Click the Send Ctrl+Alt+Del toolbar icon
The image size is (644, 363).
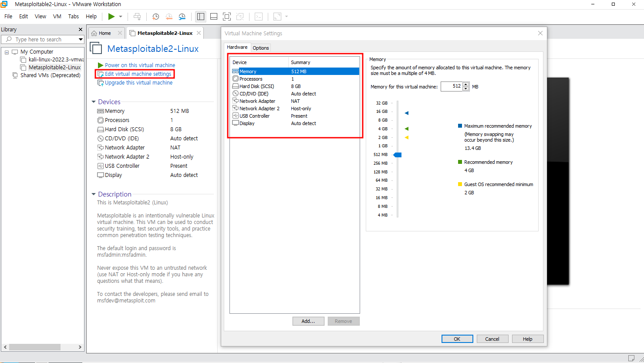(x=137, y=17)
